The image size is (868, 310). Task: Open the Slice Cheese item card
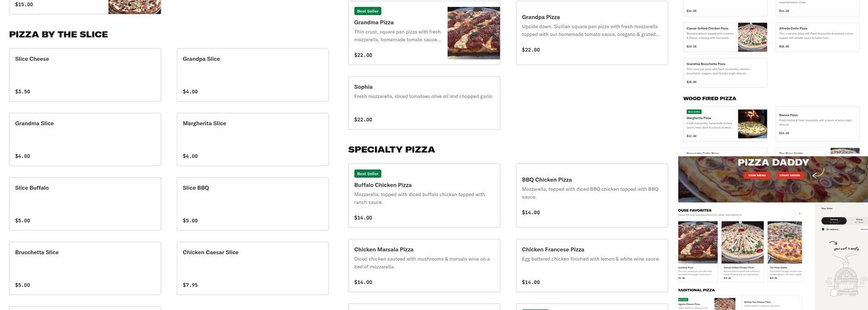(85, 75)
